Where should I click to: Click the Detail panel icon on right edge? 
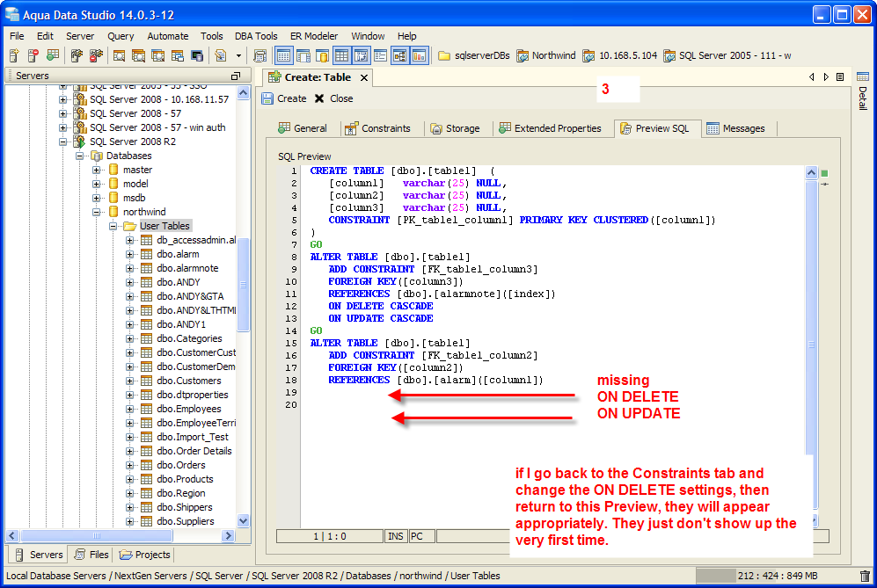coord(862,78)
